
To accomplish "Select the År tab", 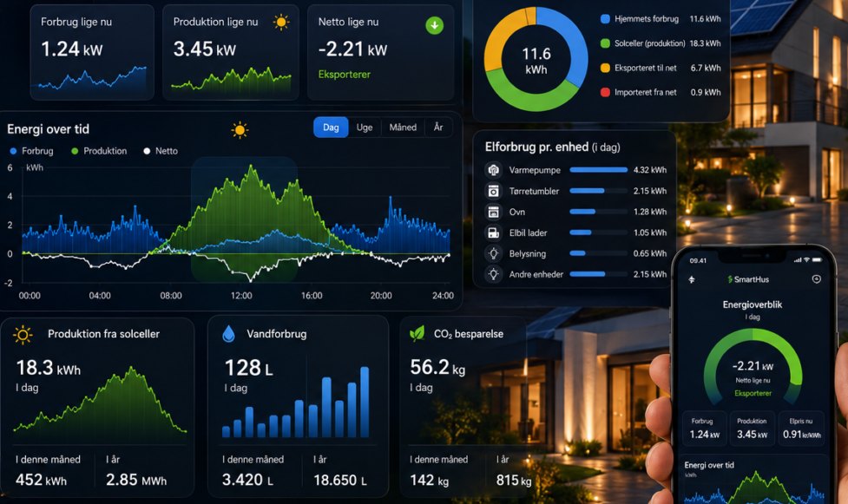I will point(438,128).
